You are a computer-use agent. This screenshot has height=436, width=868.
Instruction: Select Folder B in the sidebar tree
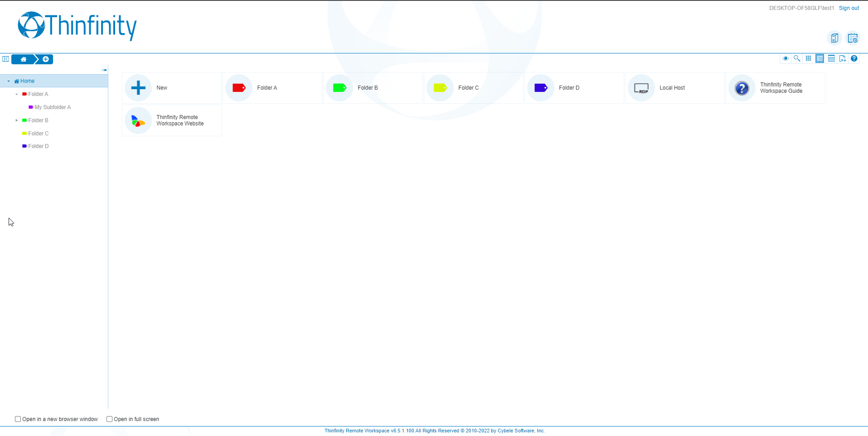pos(38,120)
